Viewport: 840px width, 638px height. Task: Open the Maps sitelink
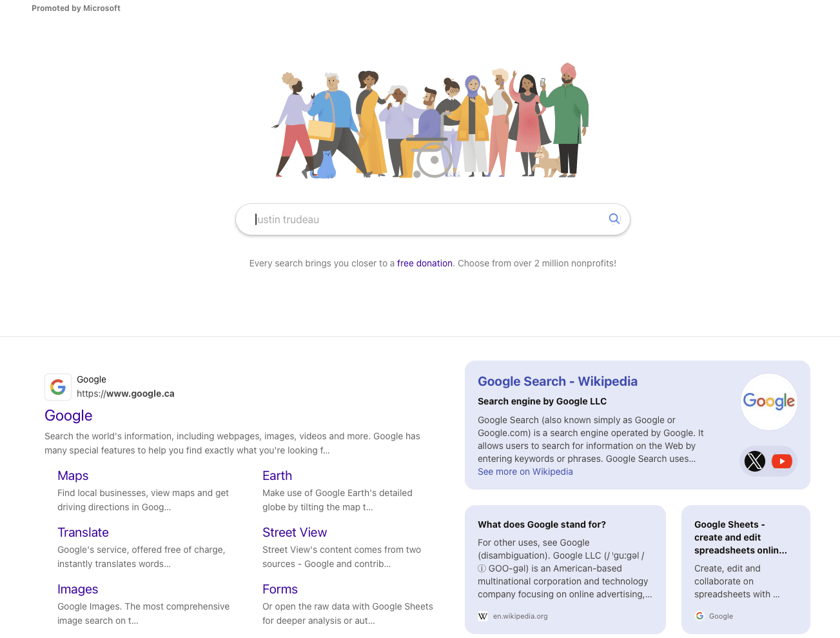coord(73,475)
